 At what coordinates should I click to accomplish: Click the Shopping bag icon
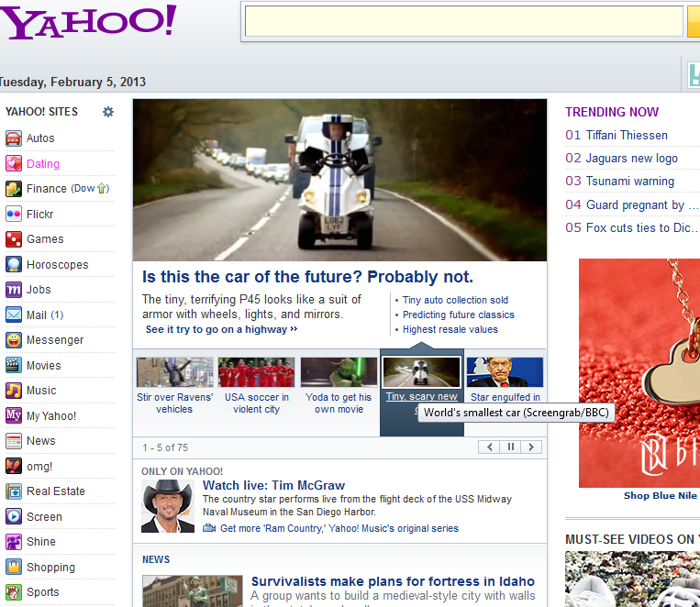point(14,567)
